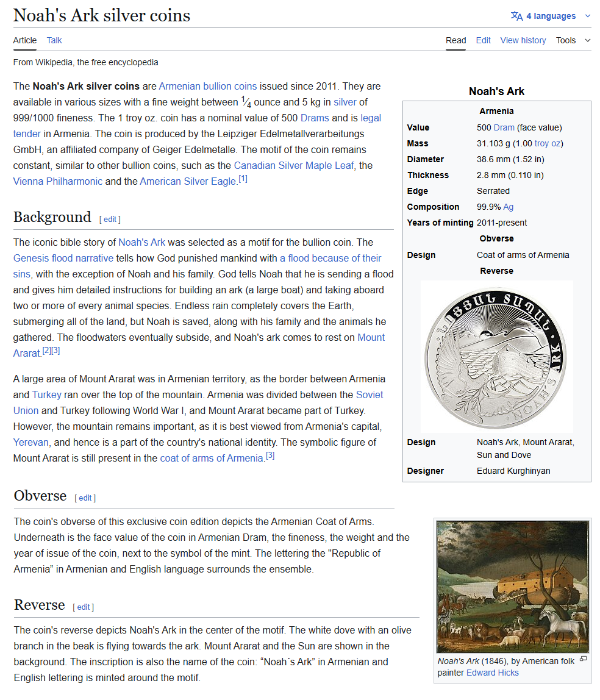Edit the Reverse section

point(83,607)
